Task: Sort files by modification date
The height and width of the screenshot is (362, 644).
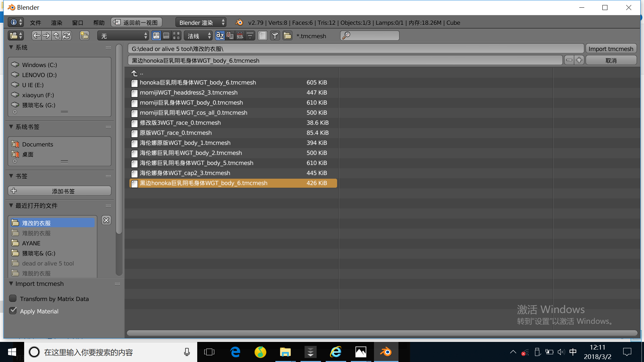Action: pyautogui.click(x=240, y=36)
